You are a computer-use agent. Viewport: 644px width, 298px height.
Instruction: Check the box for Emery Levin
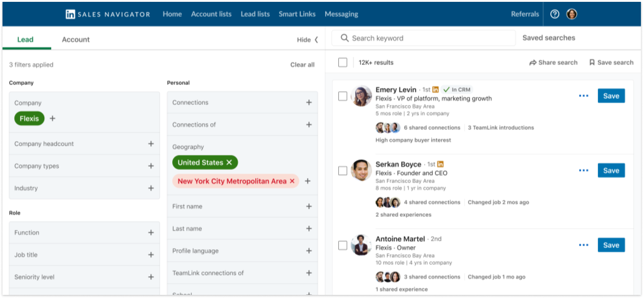point(343,96)
